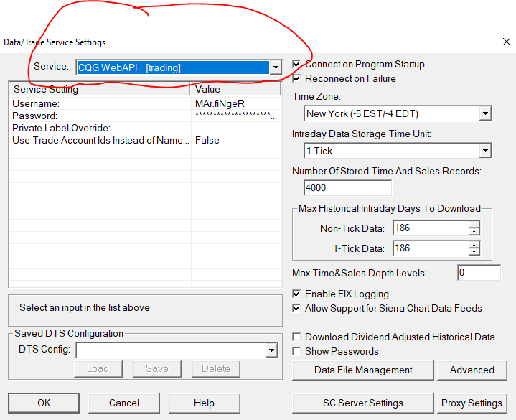Image resolution: width=516 pixels, height=420 pixels.
Task: Toggle Enable FIX Logging checkbox
Action: point(296,294)
